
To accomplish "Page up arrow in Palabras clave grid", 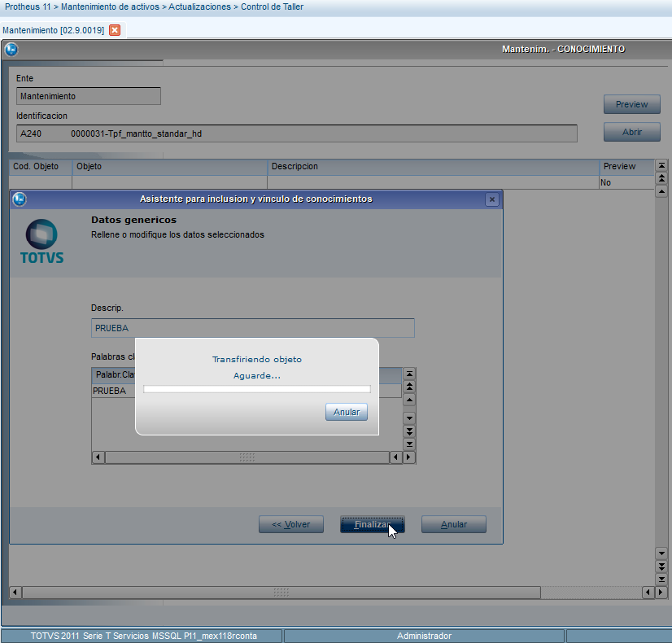I will point(409,387).
